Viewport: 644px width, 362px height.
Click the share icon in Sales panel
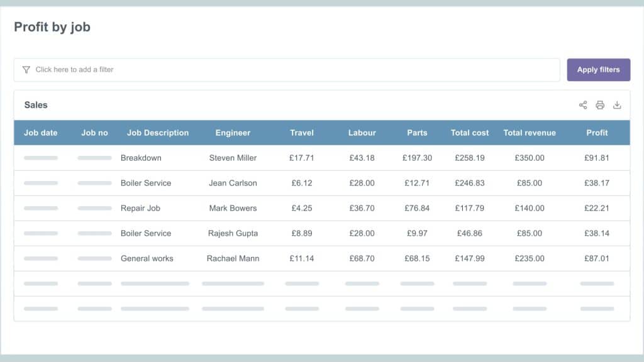pos(583,105)
